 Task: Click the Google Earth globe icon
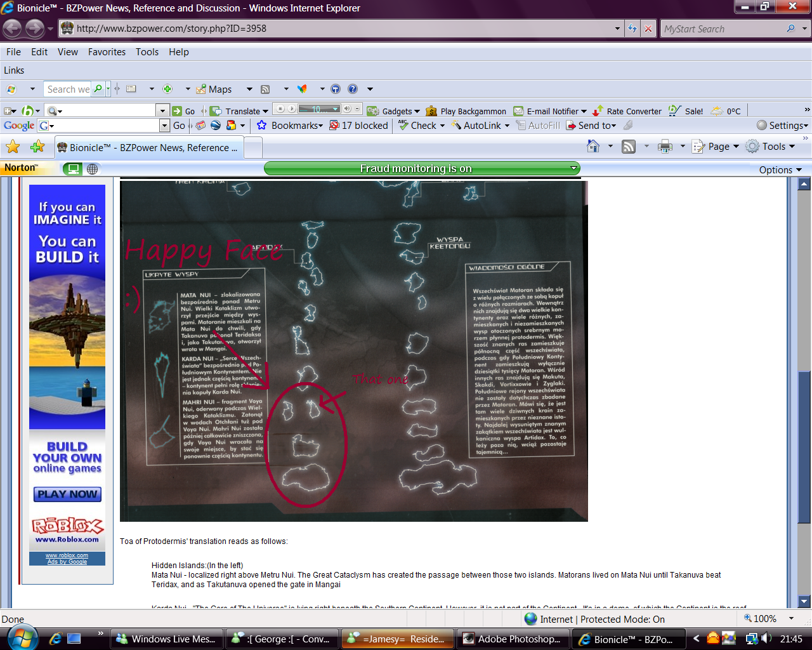pyautogui.click(x=215, y=125)
